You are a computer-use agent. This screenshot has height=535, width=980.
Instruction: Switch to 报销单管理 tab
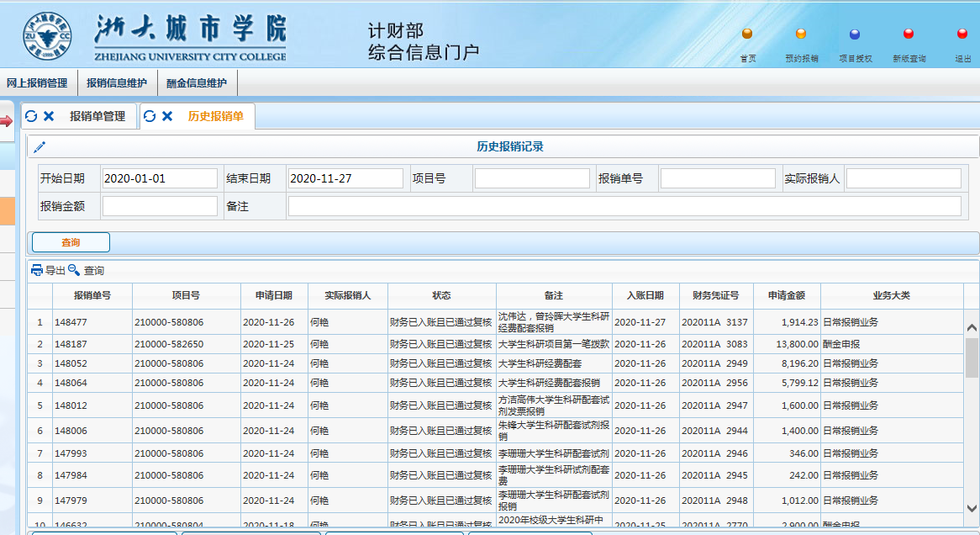97,116
